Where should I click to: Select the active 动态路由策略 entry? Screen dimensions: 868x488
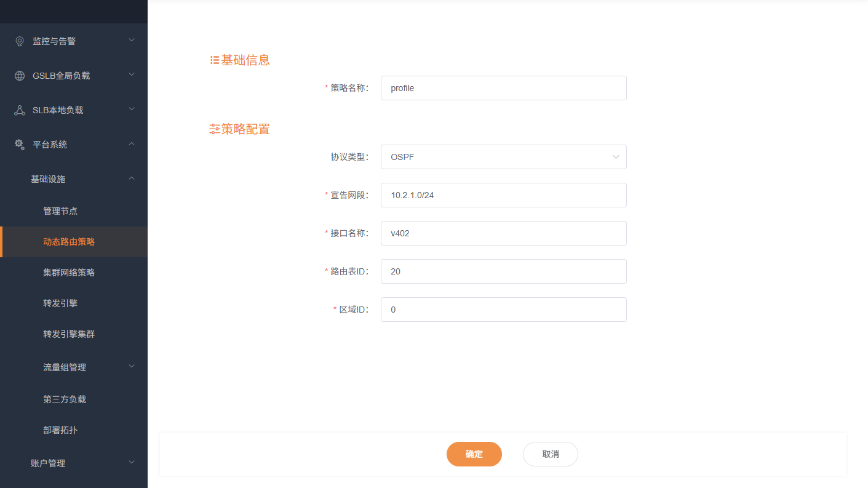coord(68,241)
